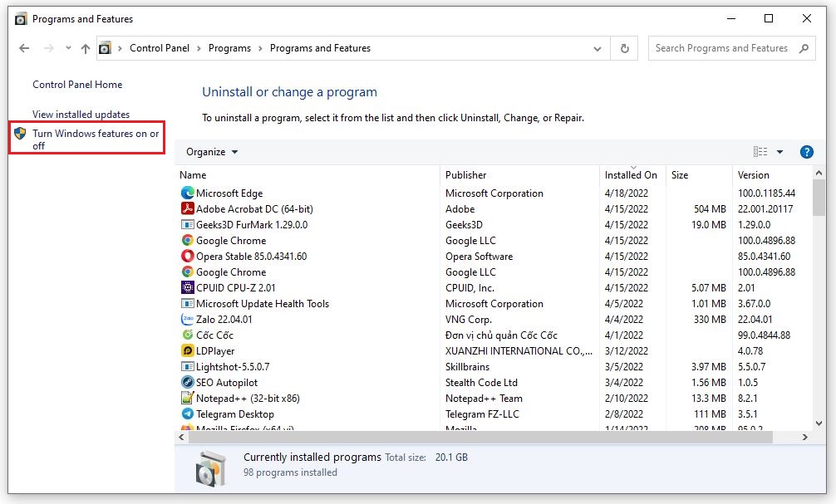This screenshot has width=836, height=504.
Task: Open Help via the blue question mark icon
Action: pyautogui.click(x=806, y=152)
